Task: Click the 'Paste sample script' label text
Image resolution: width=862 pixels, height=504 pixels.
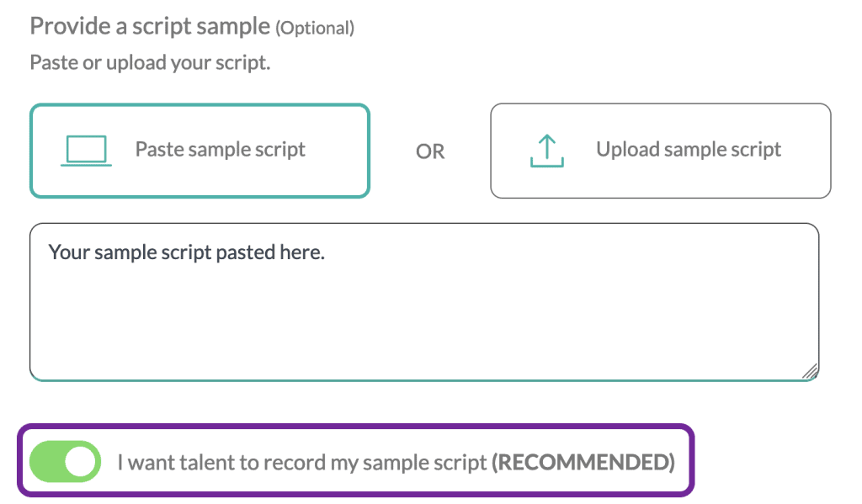Action: pyautogui.click(x=220, y=150)
